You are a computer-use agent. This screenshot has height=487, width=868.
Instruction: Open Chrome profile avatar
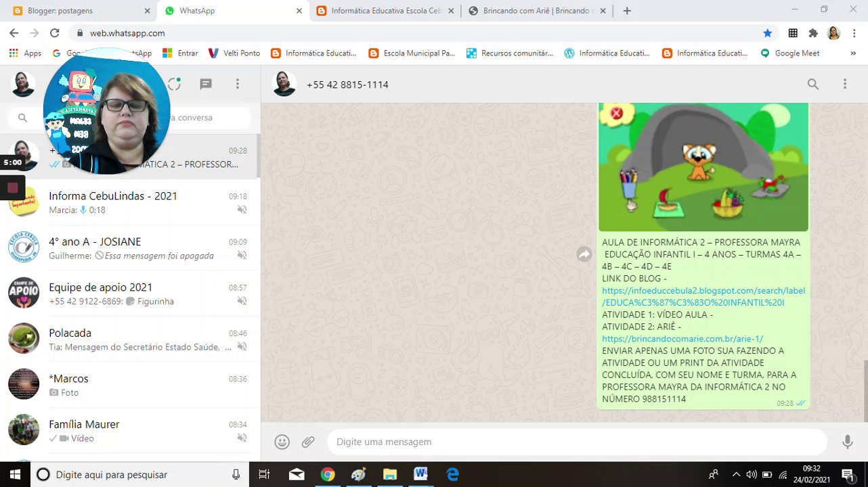point(833,33)
